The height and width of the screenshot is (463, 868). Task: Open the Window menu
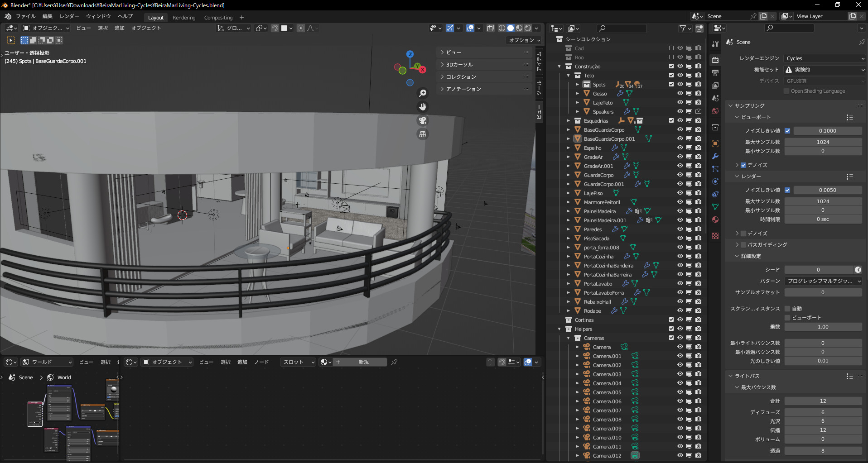98,16
